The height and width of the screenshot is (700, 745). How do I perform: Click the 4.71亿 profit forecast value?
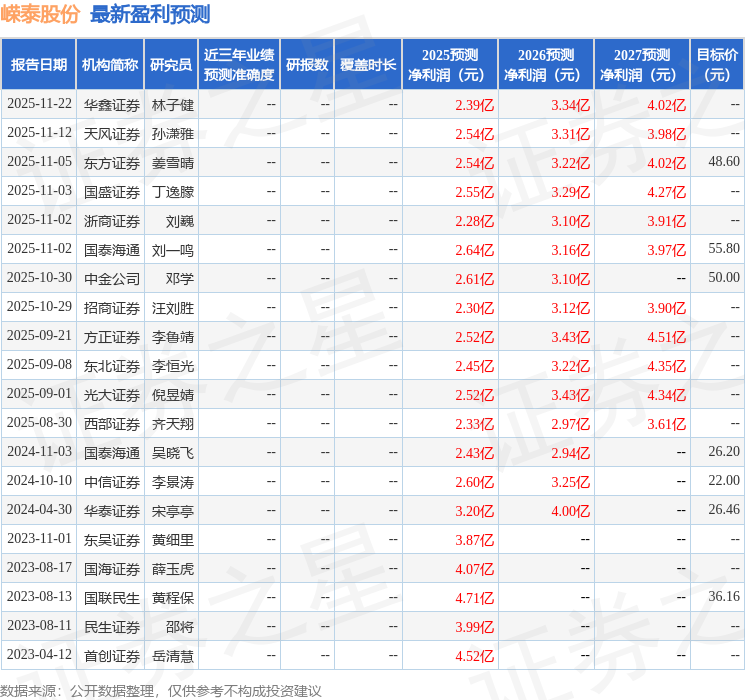pos(475,598)
